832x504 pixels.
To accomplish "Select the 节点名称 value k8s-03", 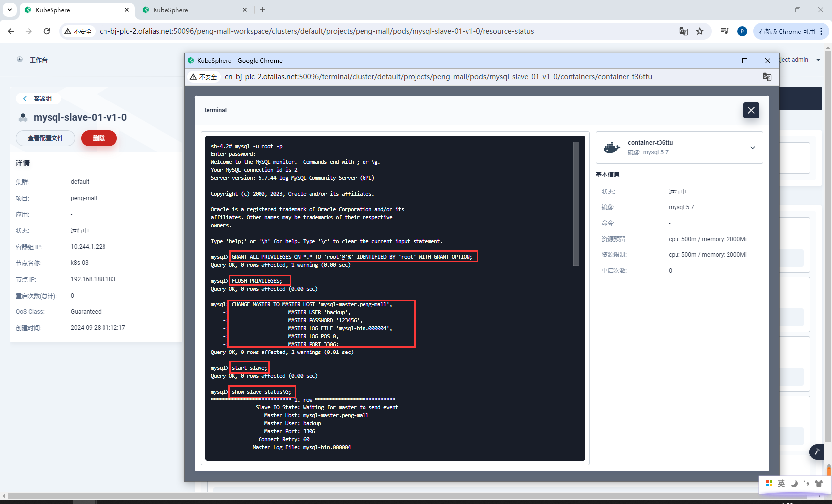I will click(x=80, y=263).
